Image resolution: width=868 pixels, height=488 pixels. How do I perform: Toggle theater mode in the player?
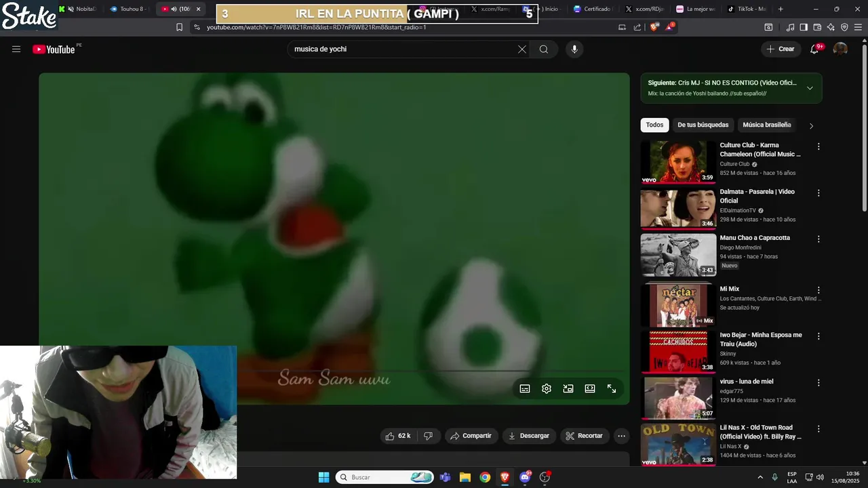coord(590,388)
